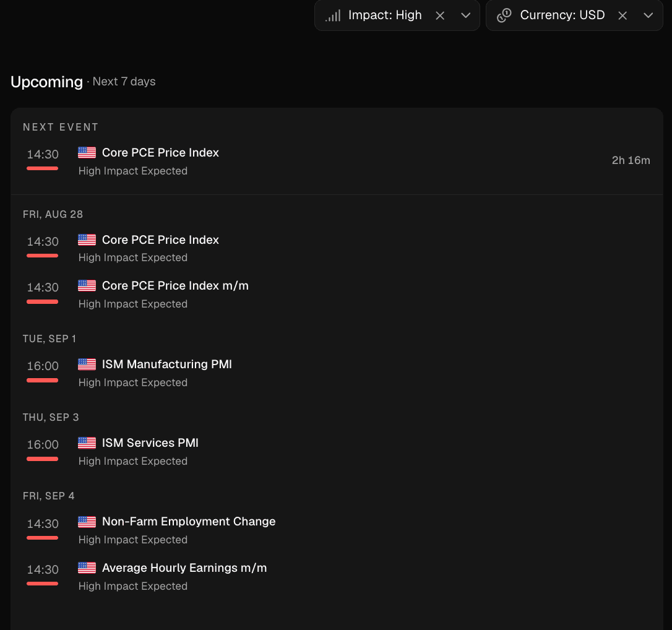Click the FRI, AUG 28 date header
The image size is (672, 630).
click(53, 214)
